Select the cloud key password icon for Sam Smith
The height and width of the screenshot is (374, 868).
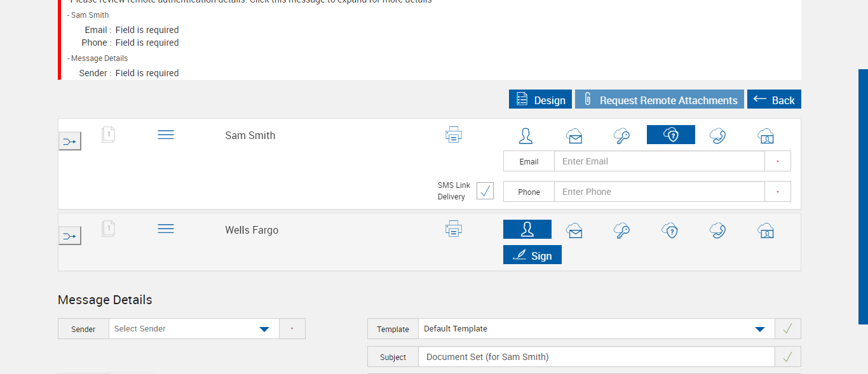point(621,135)
